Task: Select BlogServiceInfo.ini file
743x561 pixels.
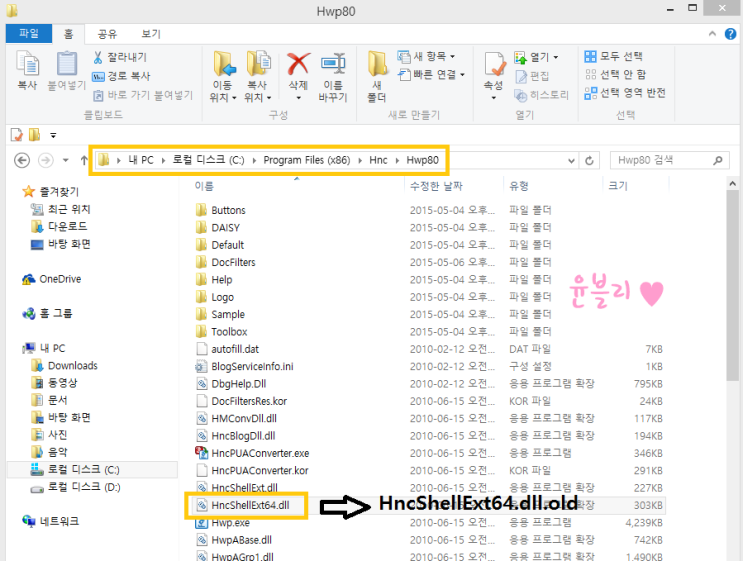Action: coord(245,367)
